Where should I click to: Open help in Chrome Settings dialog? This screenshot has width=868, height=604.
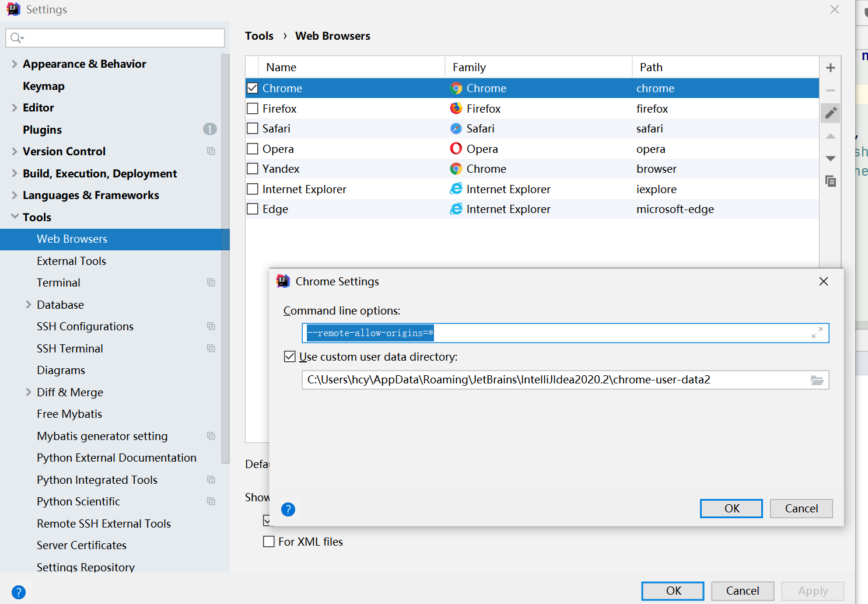coord(288,509)
